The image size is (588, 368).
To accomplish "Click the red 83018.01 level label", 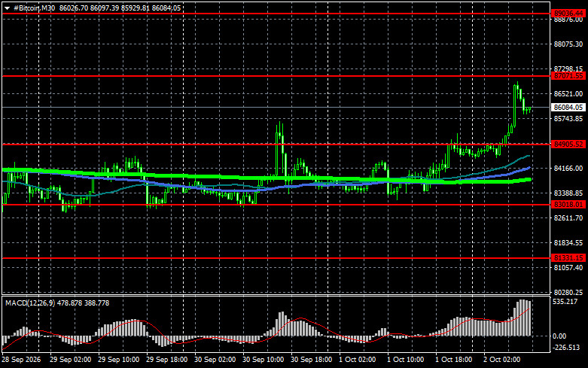I will pyautogui.click(x=568, y=205).
